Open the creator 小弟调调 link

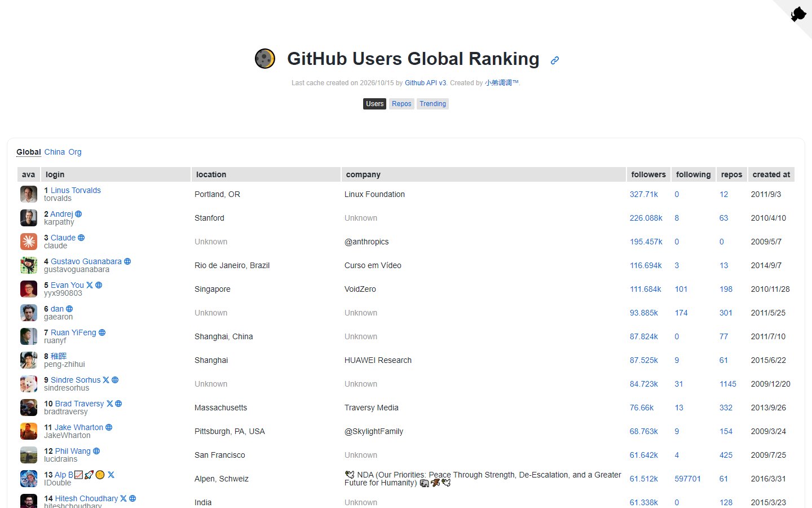coord(502,83)
